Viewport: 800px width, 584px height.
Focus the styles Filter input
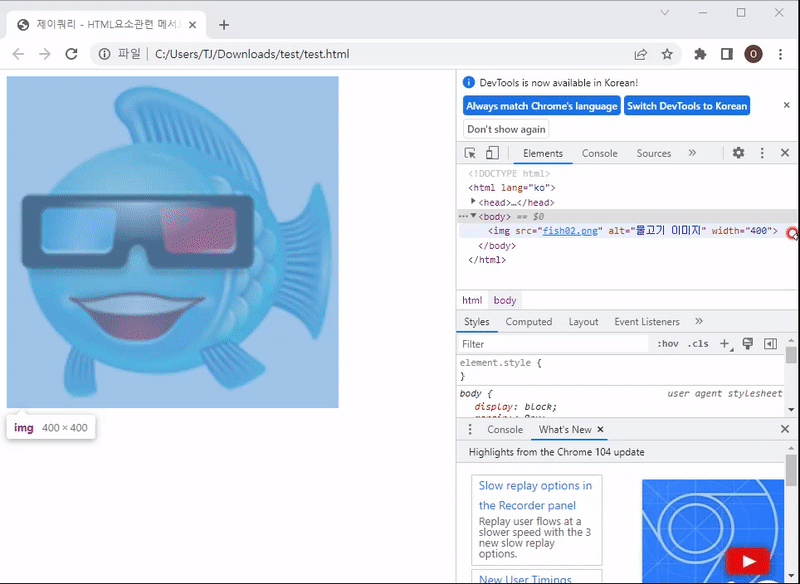[x=554, y=344]
